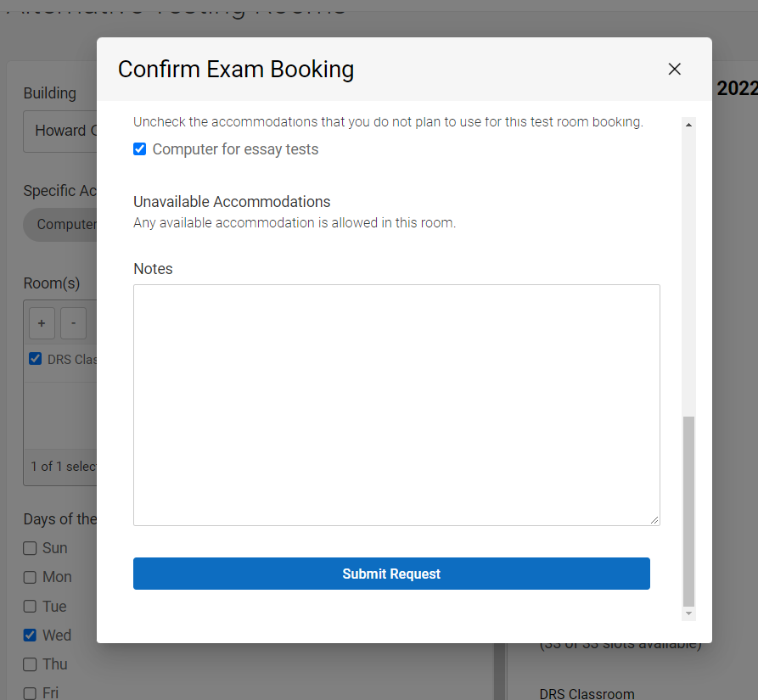
Task: Click the Computer accommodation chip
Action: pos(60,225)
